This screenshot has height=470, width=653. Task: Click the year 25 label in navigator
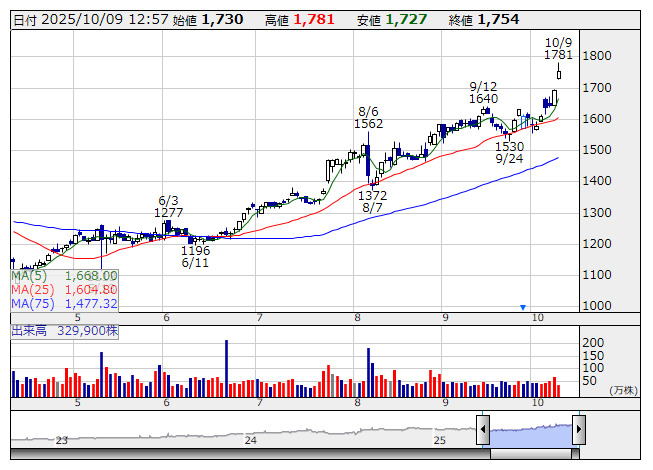[440, 440]
